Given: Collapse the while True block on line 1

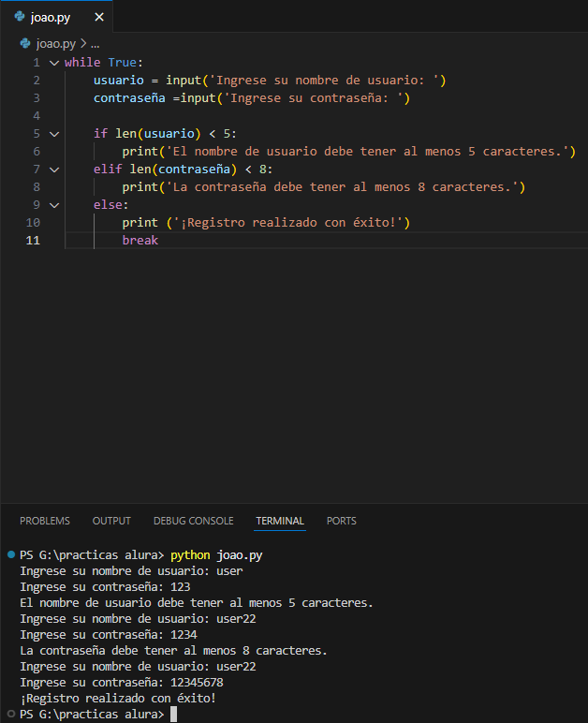Looking at the screenshot, I should (x=53, y=63).
